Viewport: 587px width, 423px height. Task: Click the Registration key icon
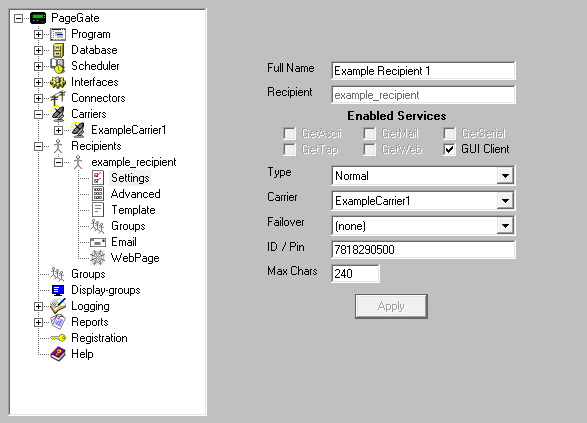click(x=58, y=338)
